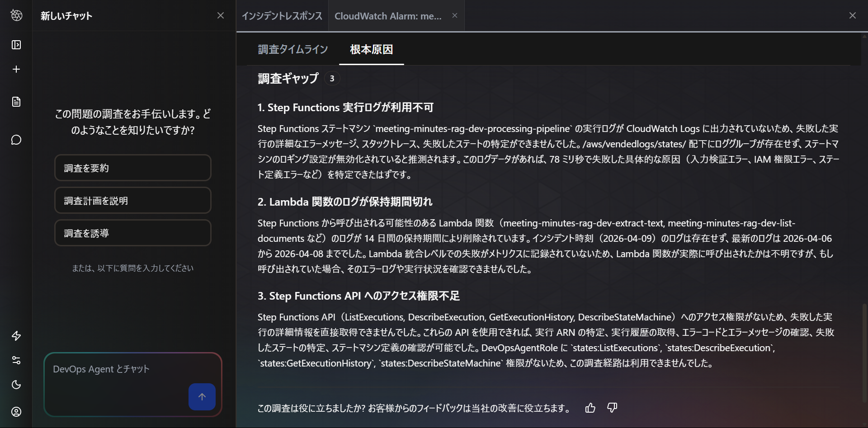Close the CloudWatch Alarm tab
The width and height of the screenshot is (868, 428).
pos(455,16)
